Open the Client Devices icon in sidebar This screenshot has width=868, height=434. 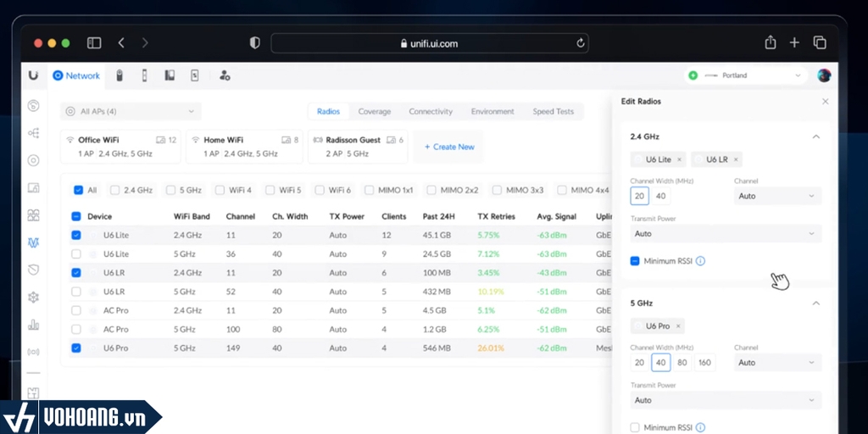[x=33, y=187]
